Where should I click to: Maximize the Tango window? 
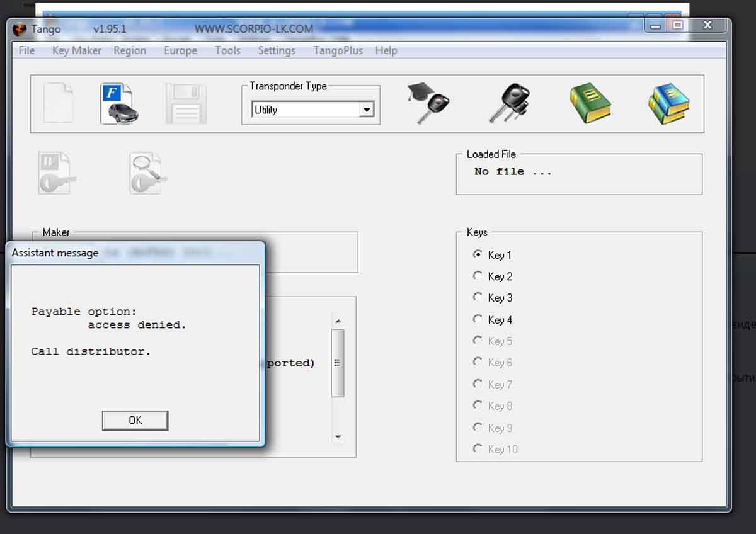tap(677, 25)
